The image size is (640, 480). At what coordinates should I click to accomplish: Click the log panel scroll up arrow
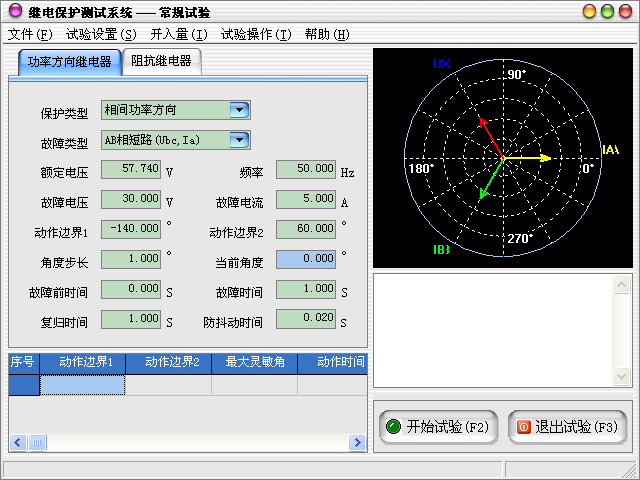622,284
